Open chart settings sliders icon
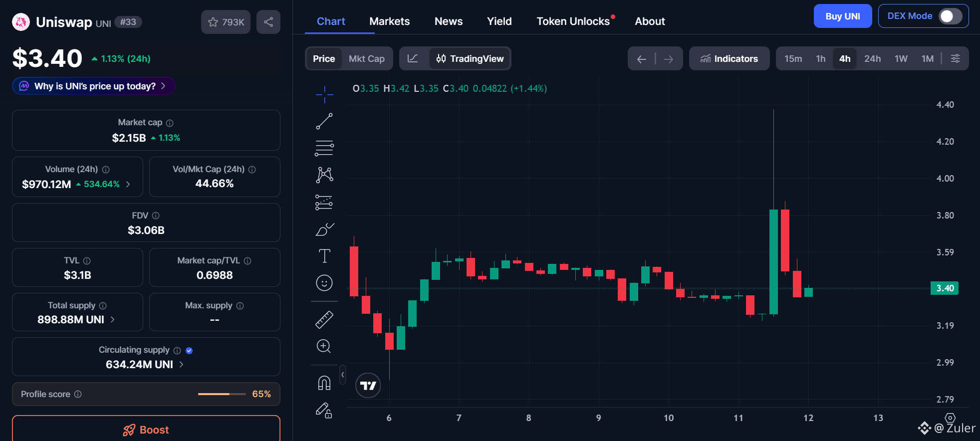 [956, 58]
